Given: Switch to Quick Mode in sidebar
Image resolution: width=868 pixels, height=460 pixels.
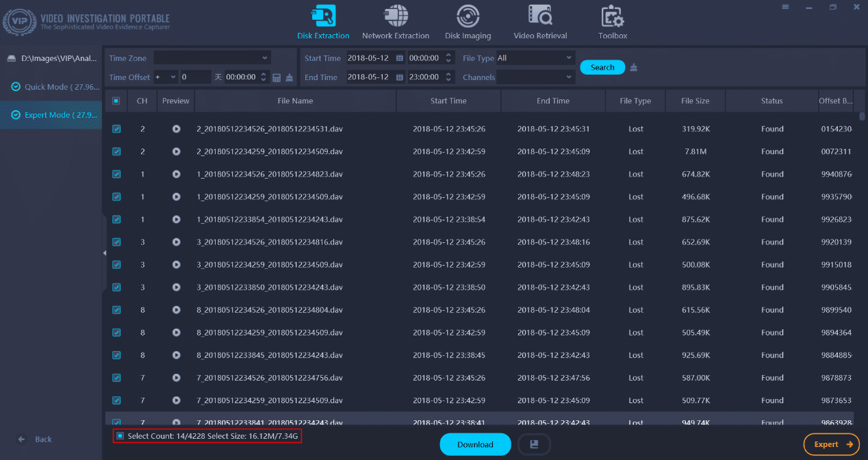Looking at the screenshot, I should [56, 87].
